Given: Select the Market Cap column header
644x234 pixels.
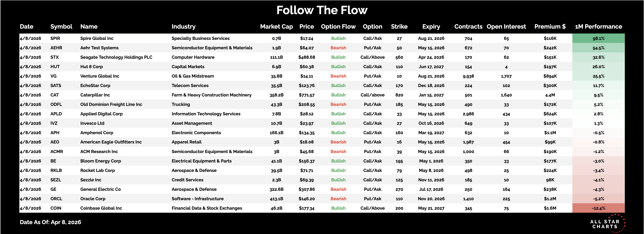Looking at the screenshot, I should (x=276, y=27).
